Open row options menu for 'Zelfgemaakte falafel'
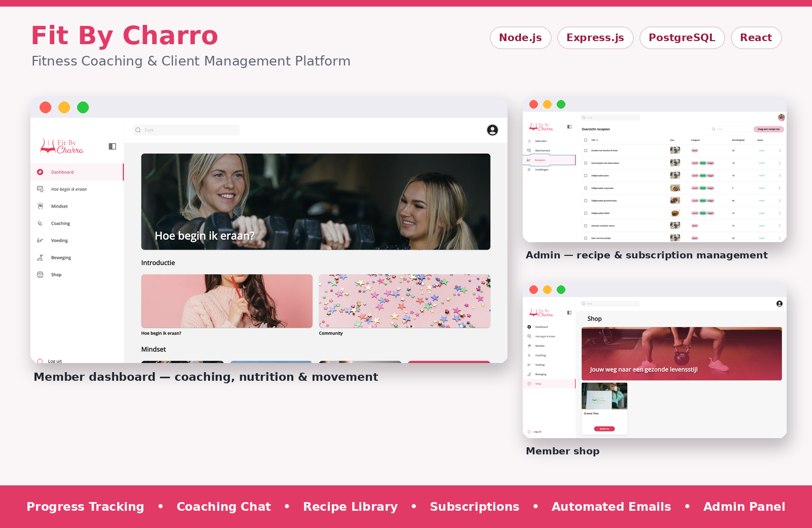This screenshot has width=812, height=528. (780, 213)
